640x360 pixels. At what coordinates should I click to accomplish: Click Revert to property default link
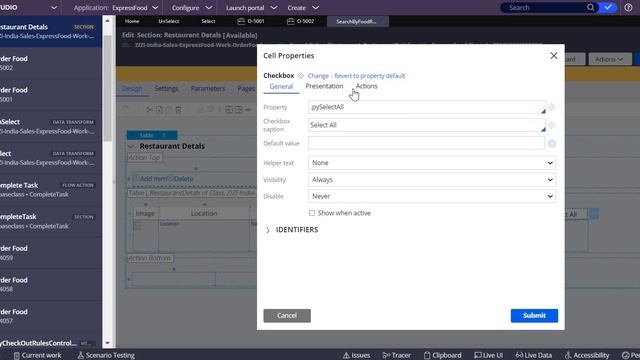point(370,76)
